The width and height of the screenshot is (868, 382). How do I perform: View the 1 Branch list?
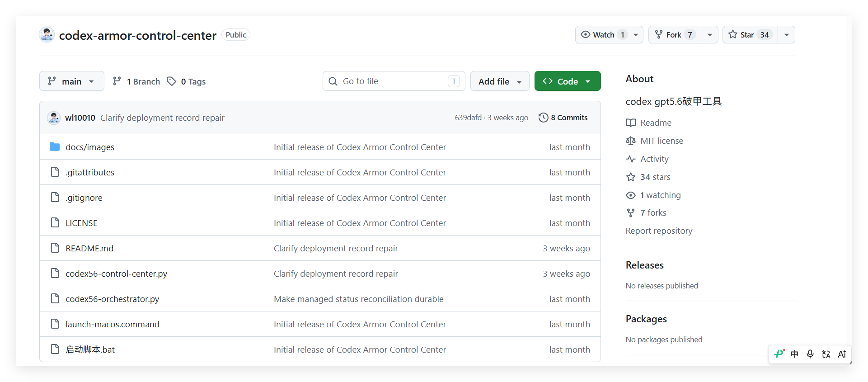pos(136,81)
